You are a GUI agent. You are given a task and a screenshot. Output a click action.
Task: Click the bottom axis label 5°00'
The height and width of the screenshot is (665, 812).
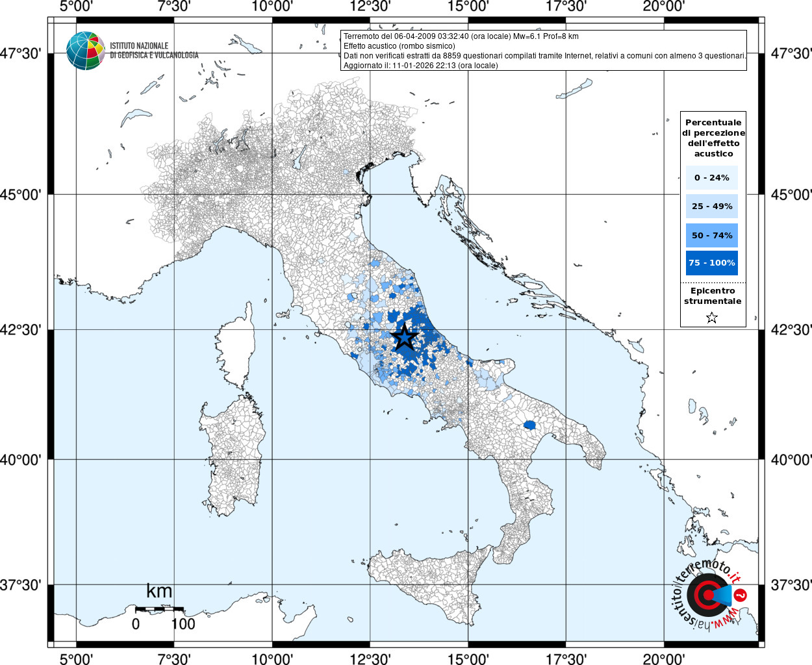coord(76,659)
